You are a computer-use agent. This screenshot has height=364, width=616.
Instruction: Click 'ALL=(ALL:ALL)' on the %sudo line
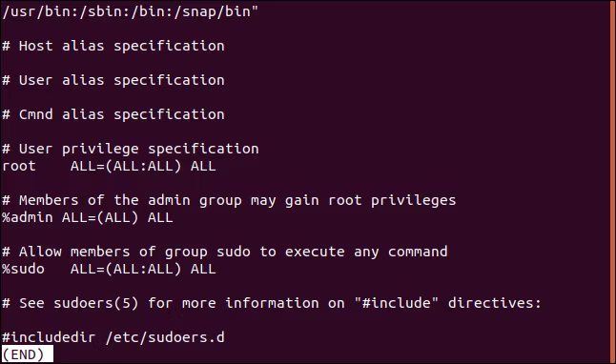coord(126,269)
